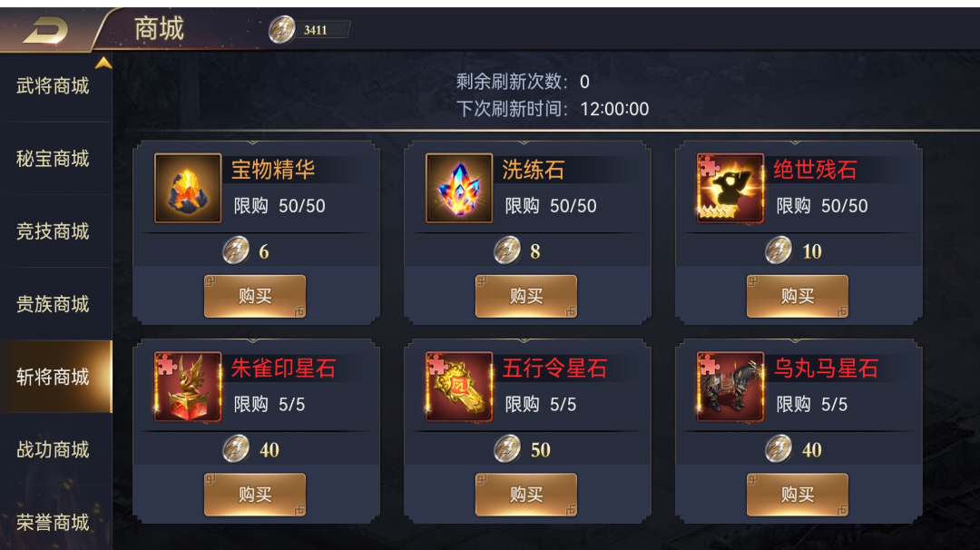
Task: Tap the 朱雀印星石 item icon
Action: [188, 387]
